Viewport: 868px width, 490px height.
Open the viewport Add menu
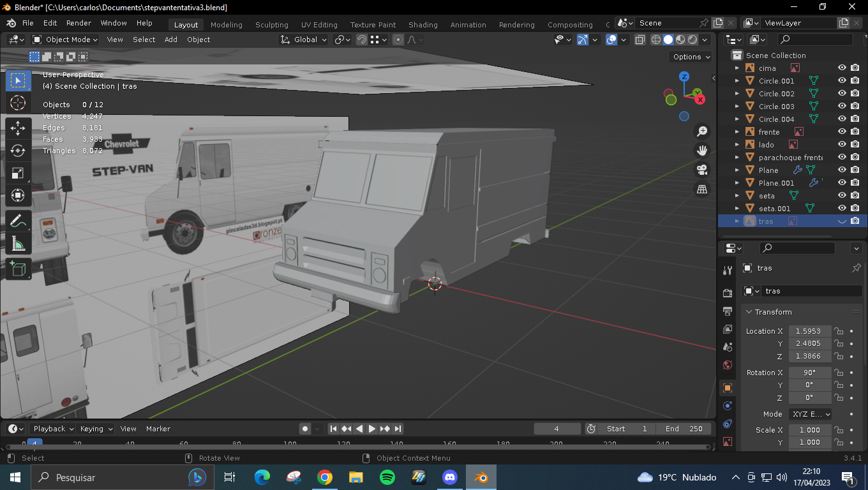pos(171,40)
